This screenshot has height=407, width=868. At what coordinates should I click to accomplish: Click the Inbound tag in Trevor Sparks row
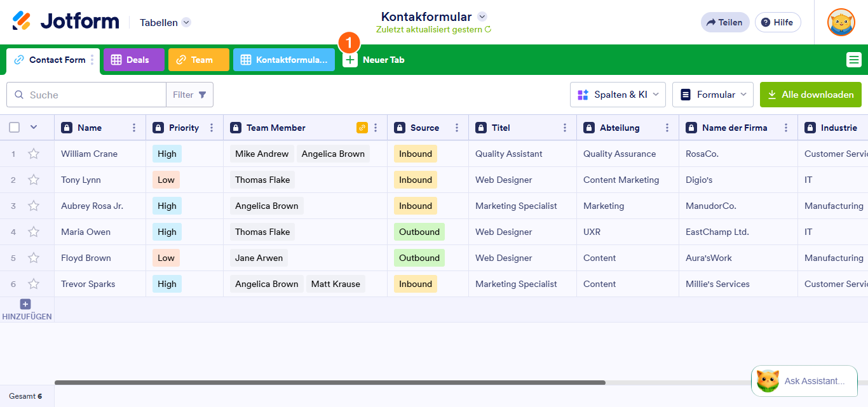tap(416, 284)
